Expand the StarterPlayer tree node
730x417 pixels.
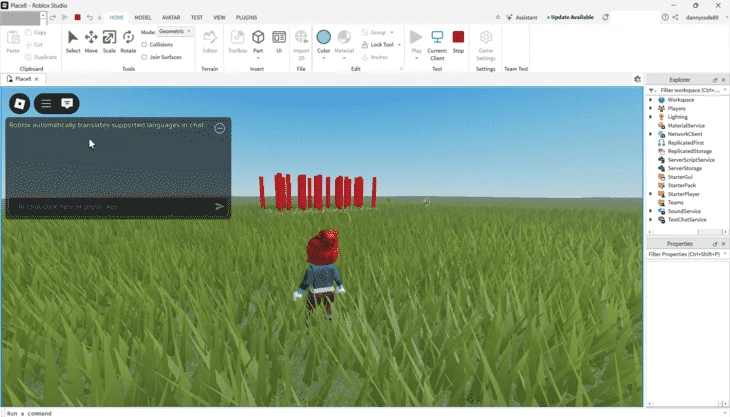[x=651, y=194]
